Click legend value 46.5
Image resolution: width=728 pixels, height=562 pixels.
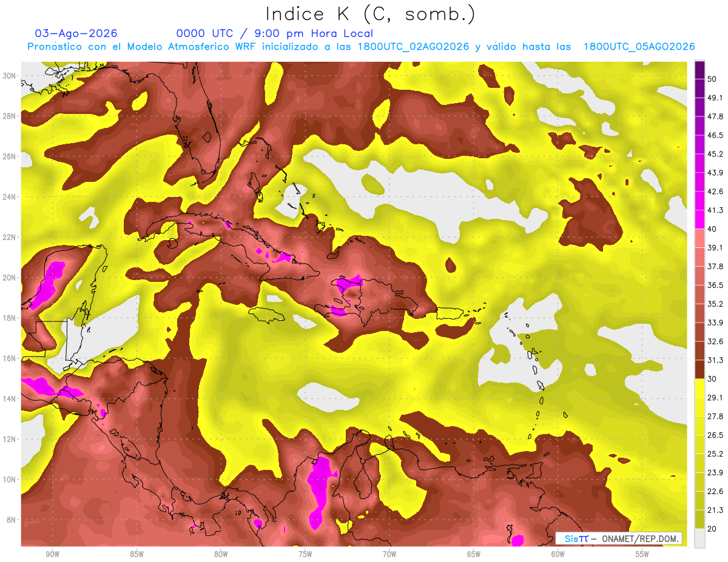point(716,135)
